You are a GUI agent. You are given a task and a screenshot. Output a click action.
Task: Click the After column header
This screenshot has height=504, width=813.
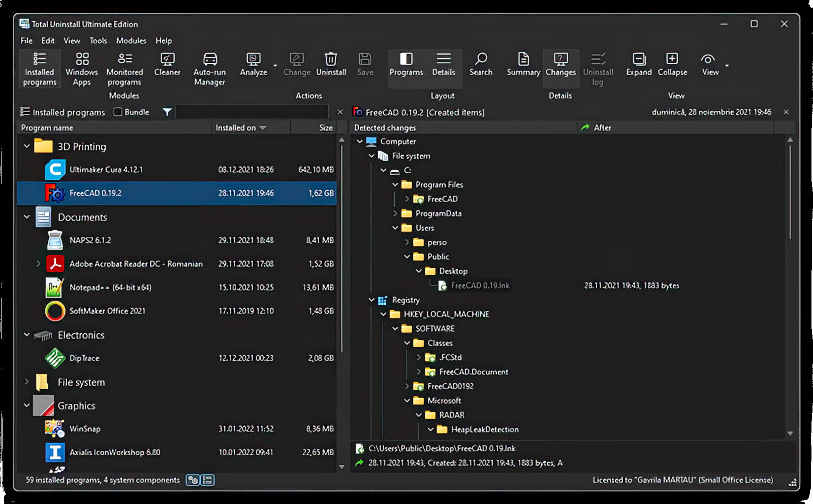click(x=676, y=128)
